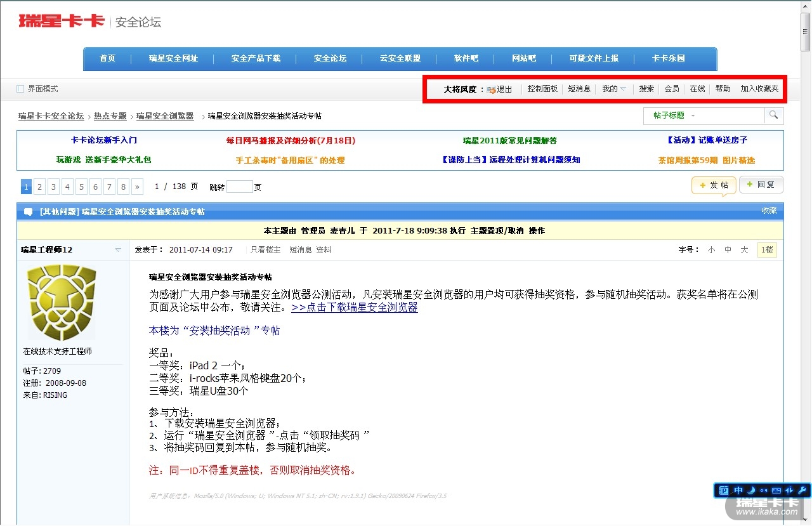Click the simplified/traditional switch icon on IME bar
The height and width of the screenshot is (526, 812).
[x=789, y=490]
